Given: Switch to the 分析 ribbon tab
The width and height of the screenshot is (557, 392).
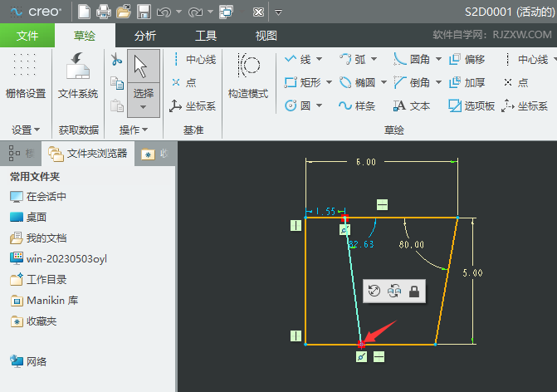Looking at the screenshot, I should tap(145, 36).
